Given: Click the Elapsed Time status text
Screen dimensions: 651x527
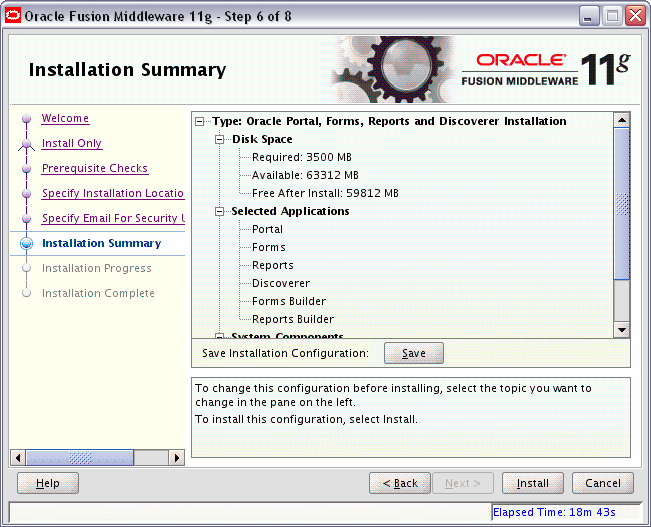Looking at the screenshot, I should click(554, 512).
